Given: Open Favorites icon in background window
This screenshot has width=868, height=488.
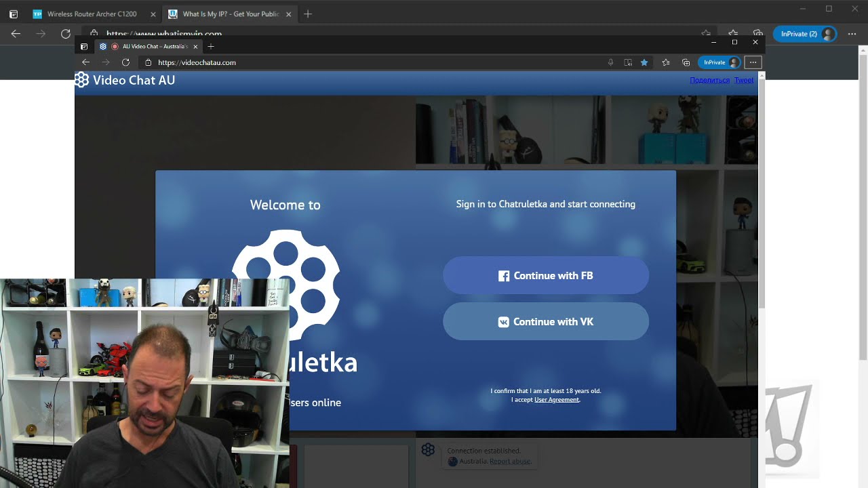Looking at the screenshot, I should pyautogui.click(x=733, y=33).
